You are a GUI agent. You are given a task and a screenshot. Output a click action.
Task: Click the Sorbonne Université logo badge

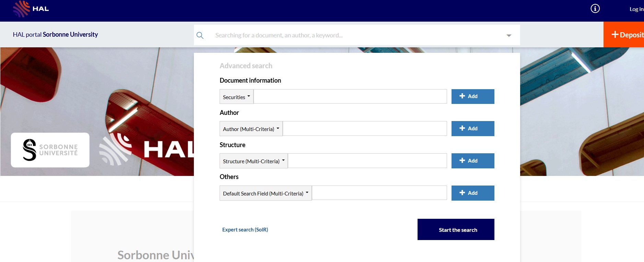pos(50,150)
